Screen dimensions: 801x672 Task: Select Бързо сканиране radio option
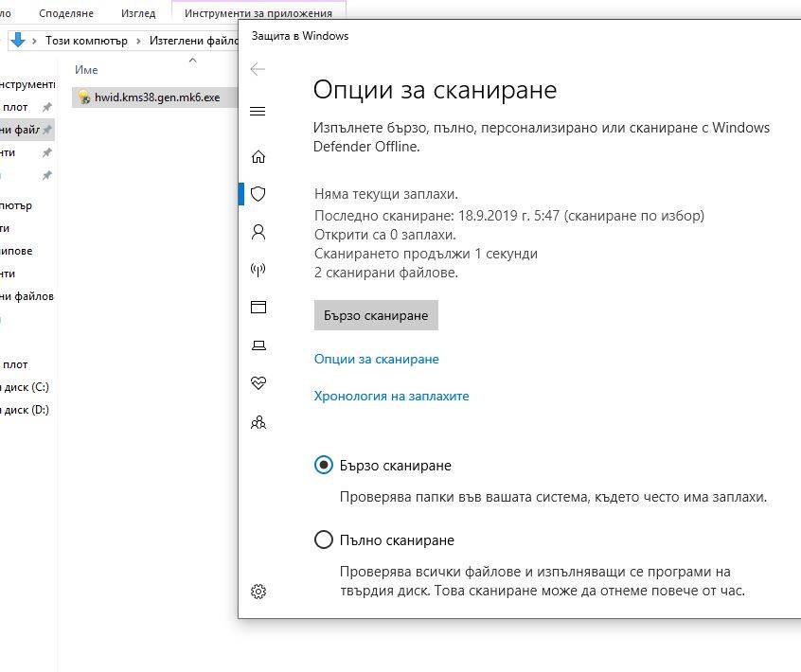[x=324, y=465]
